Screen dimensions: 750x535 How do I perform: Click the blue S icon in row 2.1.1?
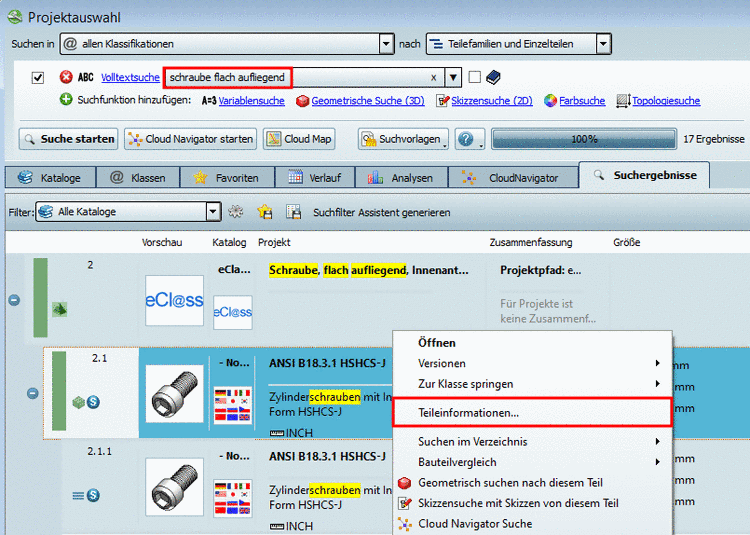coord(93,495)
